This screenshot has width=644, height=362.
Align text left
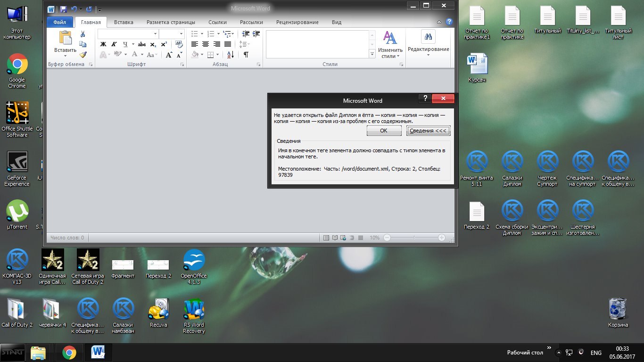point(195,44)
